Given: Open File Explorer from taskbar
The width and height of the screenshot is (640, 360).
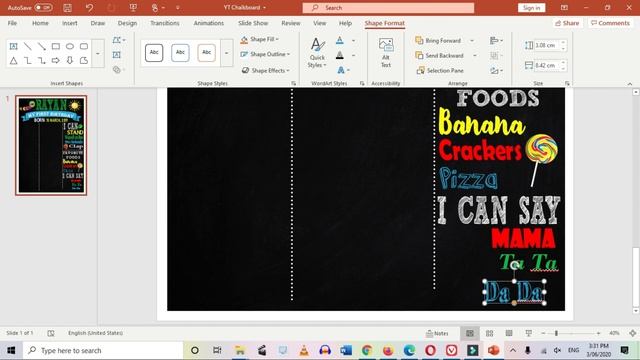Looking at the screenshot, I should pyautogui.click(x=240, y=351).
